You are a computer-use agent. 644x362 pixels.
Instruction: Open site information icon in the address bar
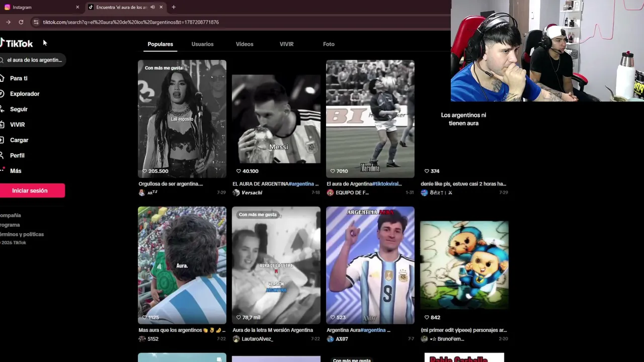tap(36, 22)
